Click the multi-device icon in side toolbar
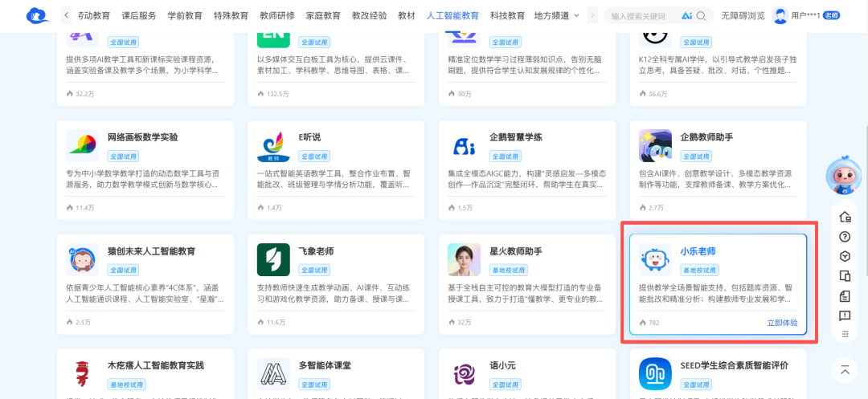This screenshot has height=399, width=868. click(x=845, y=275)
